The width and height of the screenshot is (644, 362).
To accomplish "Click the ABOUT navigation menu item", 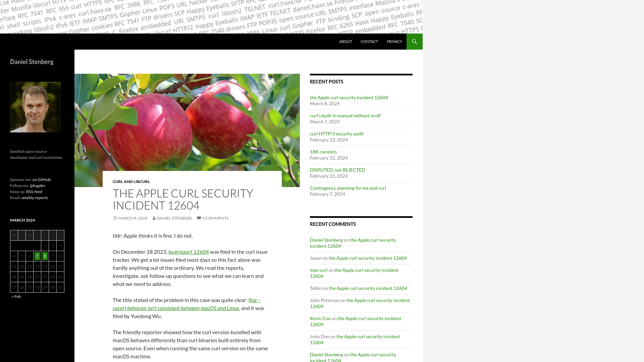I will [x=345, y=42].
